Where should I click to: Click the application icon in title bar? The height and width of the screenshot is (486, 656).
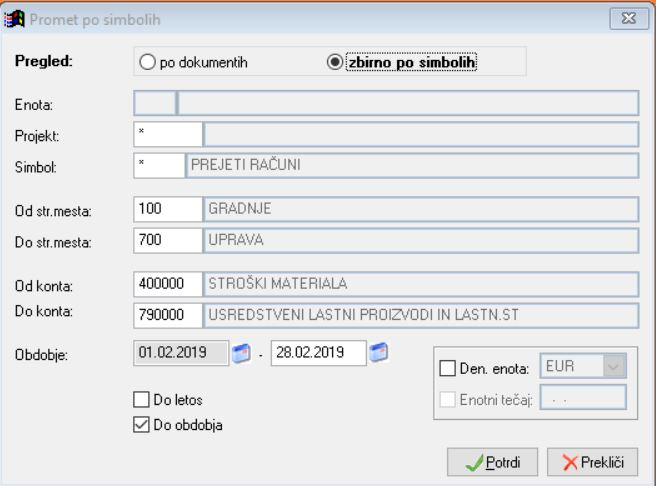click(14, 19)
